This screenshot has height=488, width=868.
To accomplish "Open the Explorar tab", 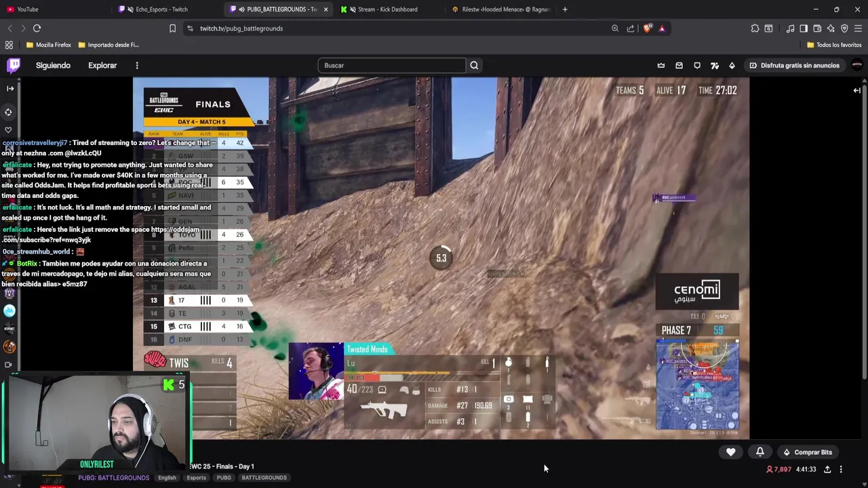I will [102, 65].
